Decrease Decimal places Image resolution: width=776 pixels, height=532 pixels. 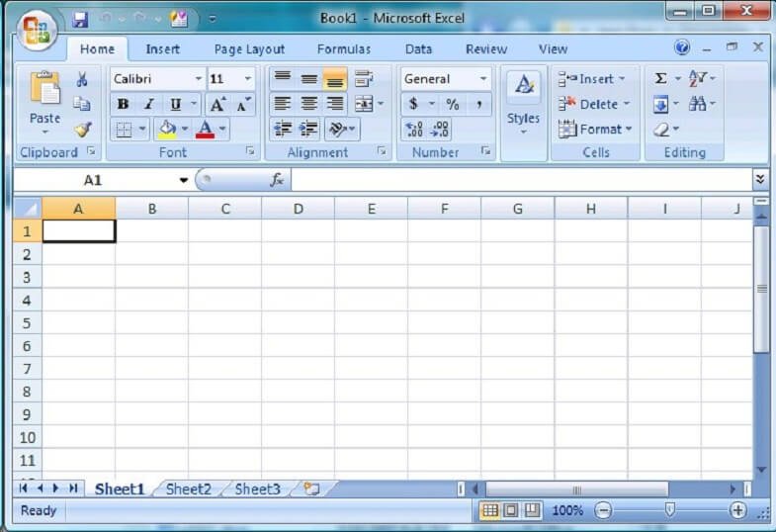pyautogui.click(x=440, y=130)
